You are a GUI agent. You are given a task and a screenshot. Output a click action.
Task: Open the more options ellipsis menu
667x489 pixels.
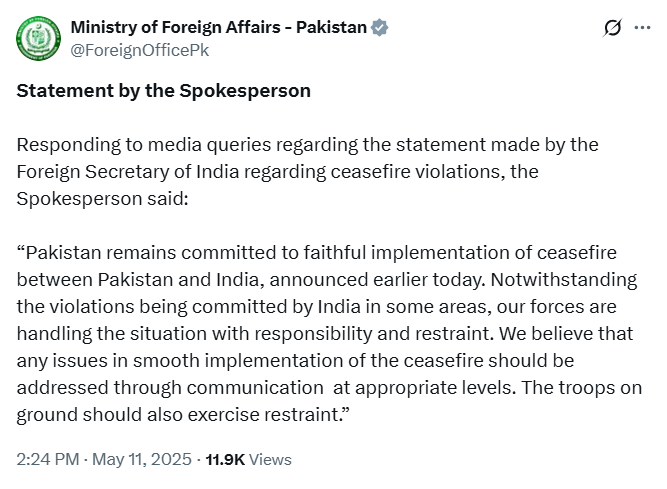tap(642, 29)
